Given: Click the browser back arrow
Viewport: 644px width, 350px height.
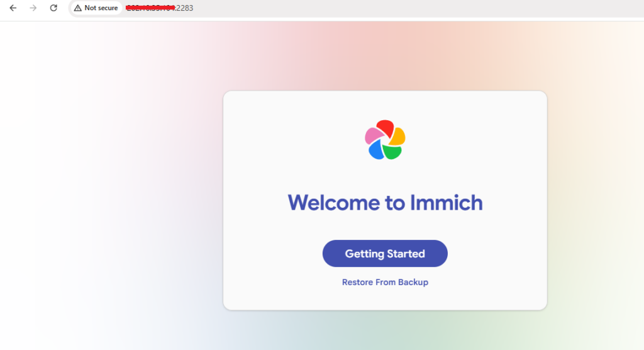Looking at the screenshot, I should 13,8.
